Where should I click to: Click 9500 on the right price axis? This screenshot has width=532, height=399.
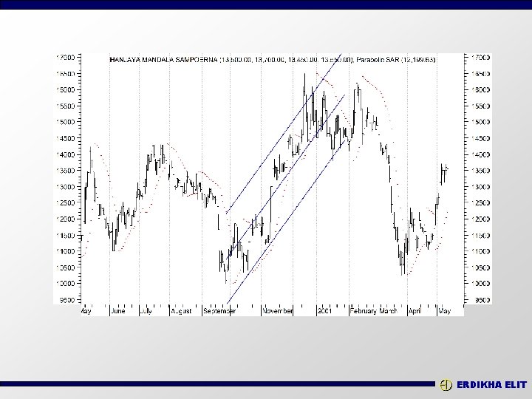pyautogui.click(x=482, y=300)
